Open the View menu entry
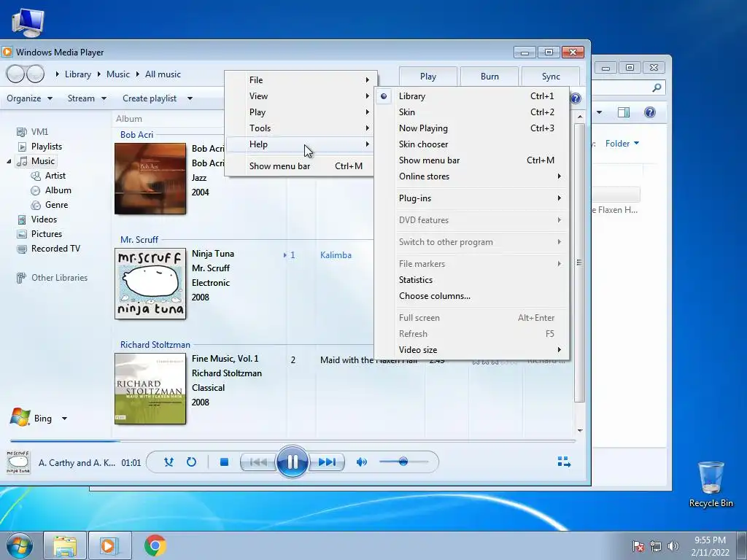 coord(301,96)
